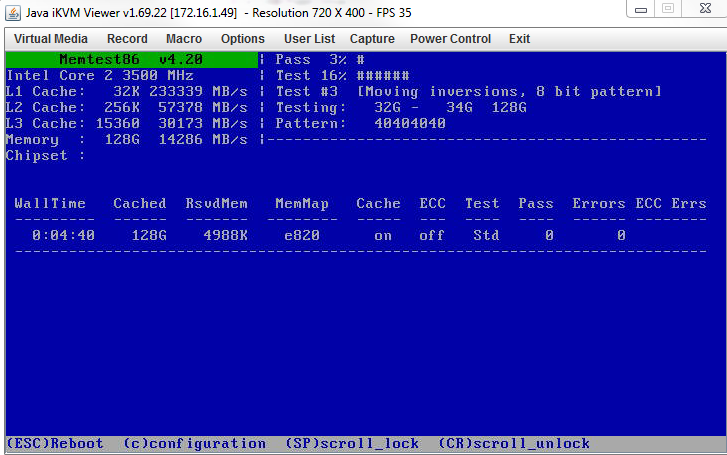This screenshot has width=727, height=455.
Task: Click the WallTime column header
Action: 50,204
